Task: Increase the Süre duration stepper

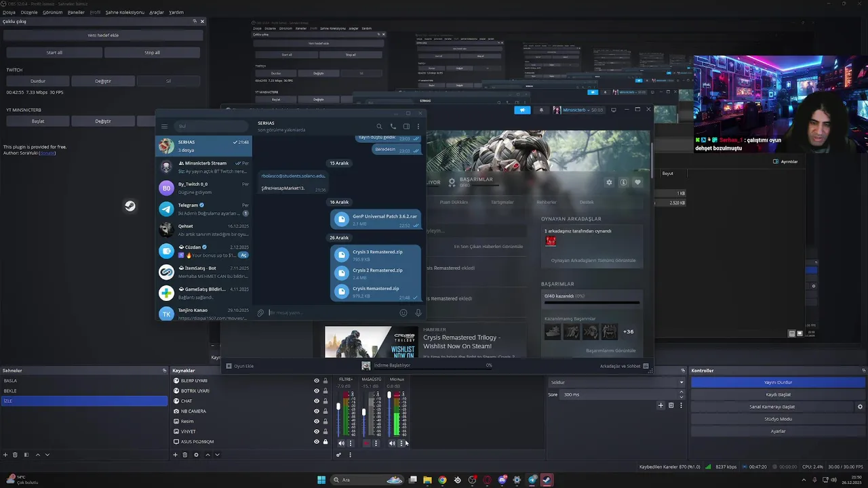Action: 682,392
